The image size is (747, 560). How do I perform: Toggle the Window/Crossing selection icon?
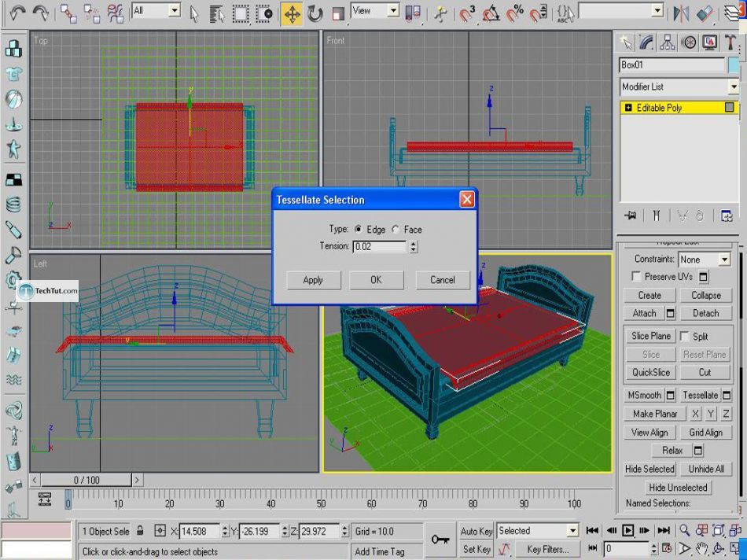coord(264,14)
